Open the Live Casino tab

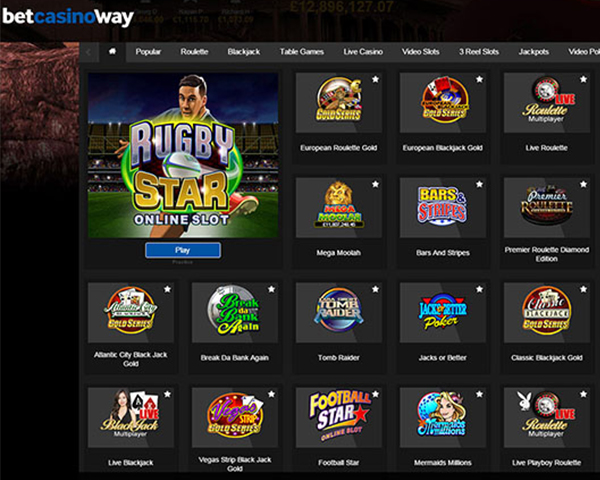tap(363, 52)
